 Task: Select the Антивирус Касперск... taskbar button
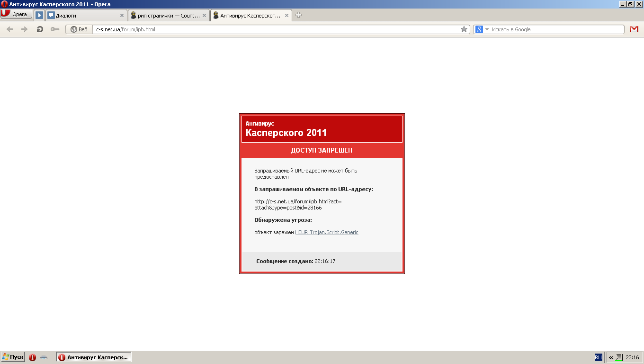94,357
